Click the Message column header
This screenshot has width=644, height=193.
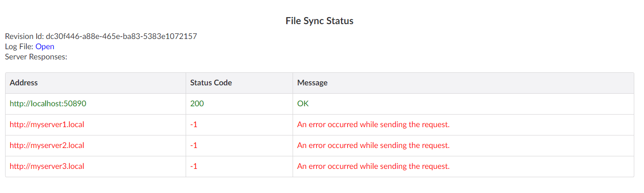click(x=313, y=83)
